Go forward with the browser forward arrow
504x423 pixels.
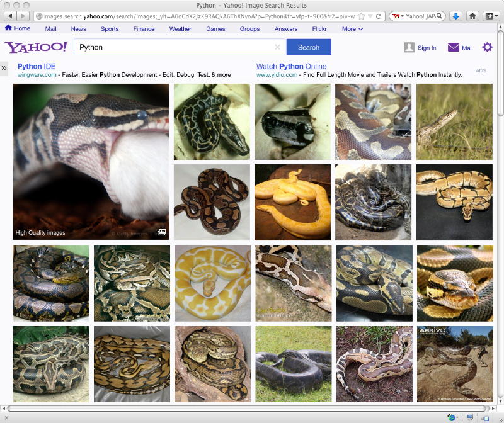point(23,16)
